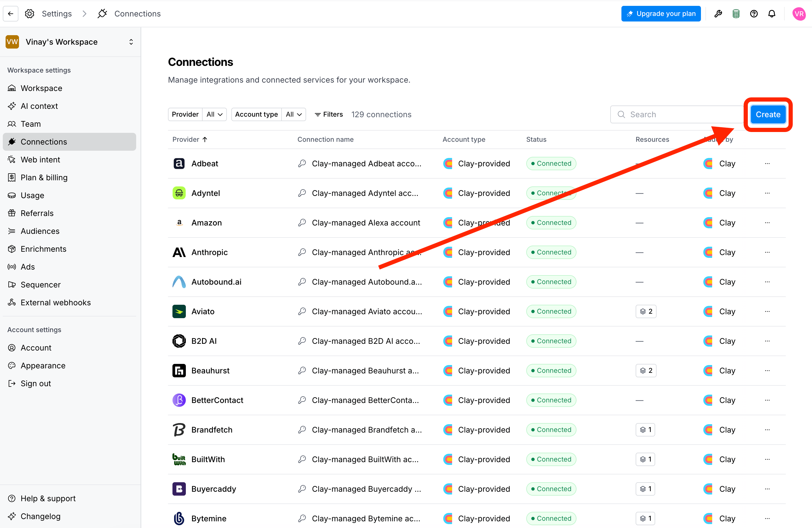Click the Brandfetch provider logo
The height and width of the screenshot is (528, 812).
179,430
